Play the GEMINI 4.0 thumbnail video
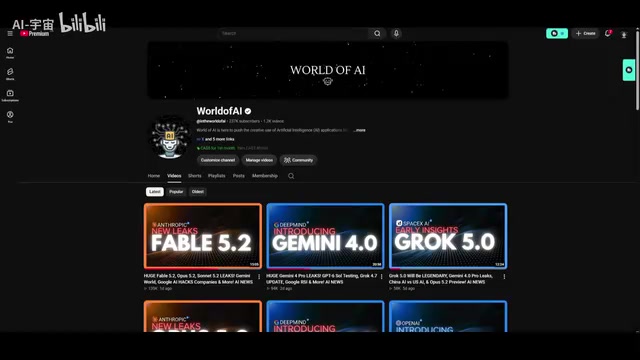 tap(325, 236)
